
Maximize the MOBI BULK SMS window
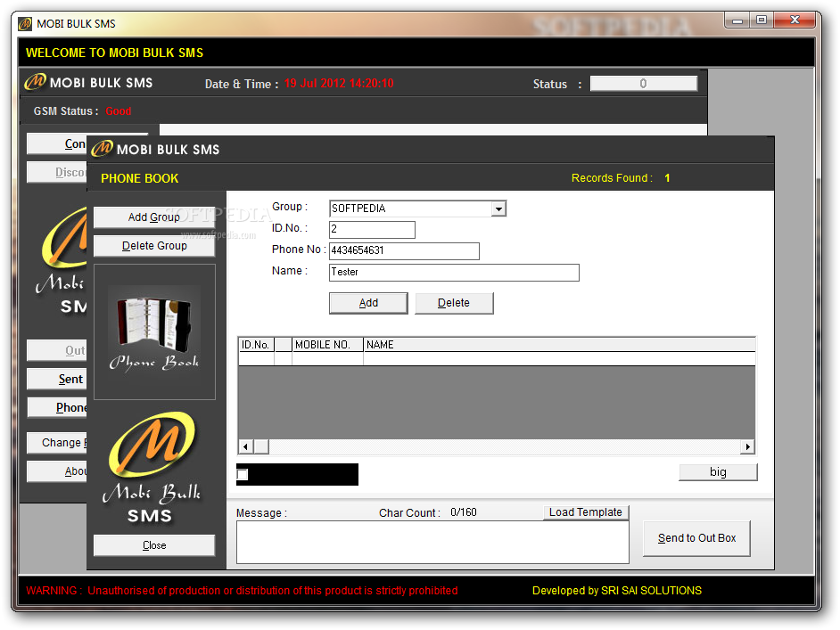tap(762, 20)
